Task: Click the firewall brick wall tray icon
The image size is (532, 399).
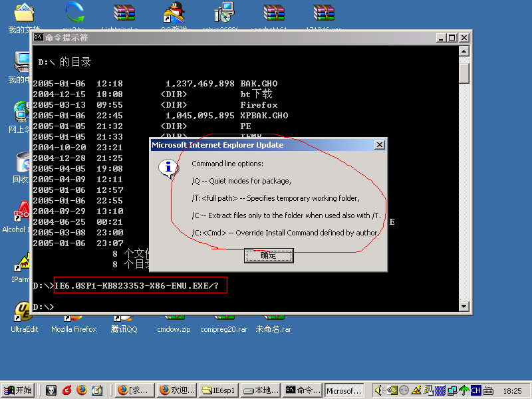Action: (440, 391)
